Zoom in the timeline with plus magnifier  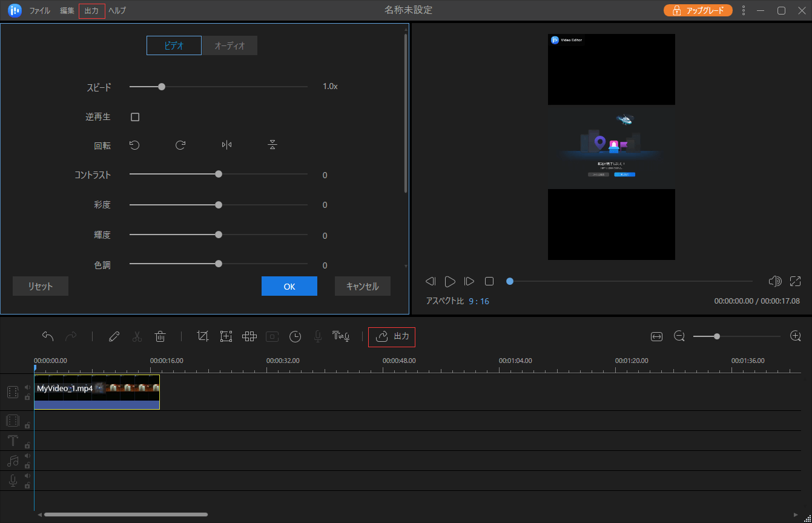[796, 336]
